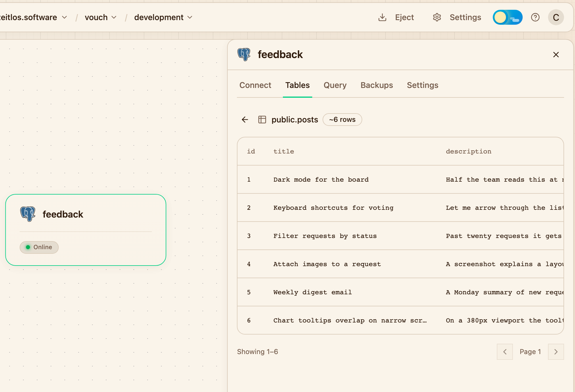Image resolution: width=575 pixels, height=392 pixels.
Task: Select the row 'Attach images to a request'
Action: (400, 264)
